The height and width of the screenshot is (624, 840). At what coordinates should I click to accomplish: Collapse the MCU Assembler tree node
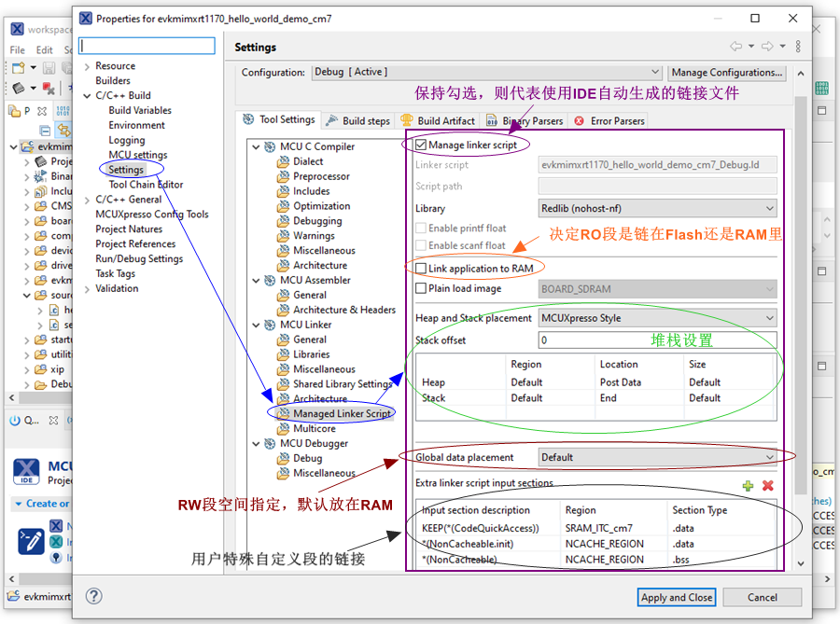point(256,281)
